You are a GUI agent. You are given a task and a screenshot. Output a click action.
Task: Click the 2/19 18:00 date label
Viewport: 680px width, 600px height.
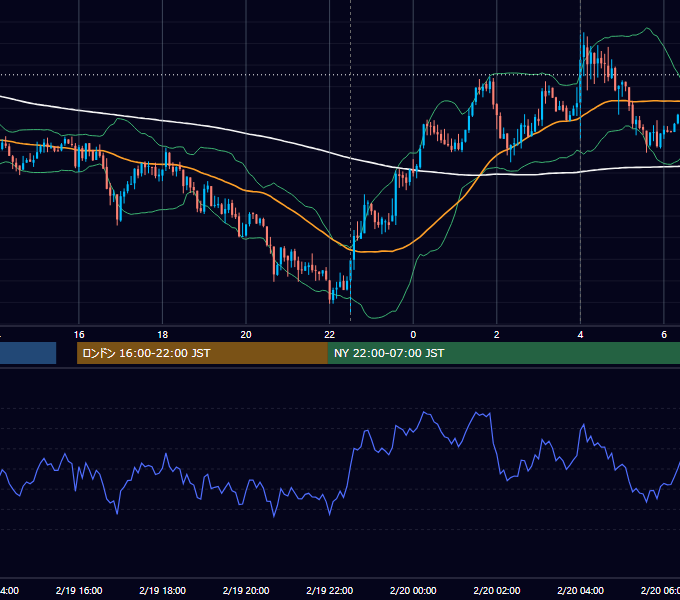tap(163, 590)
